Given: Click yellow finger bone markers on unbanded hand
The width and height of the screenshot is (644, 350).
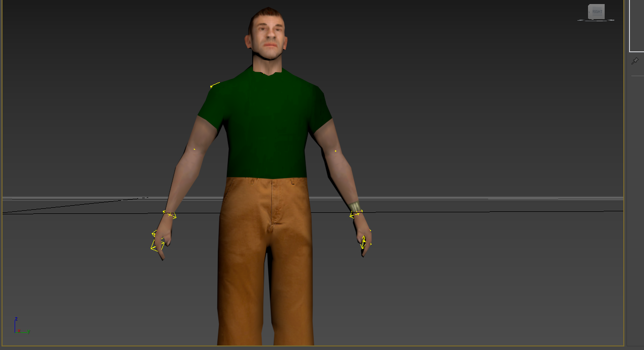Looking at the screenshot, I should coord(158,241).
